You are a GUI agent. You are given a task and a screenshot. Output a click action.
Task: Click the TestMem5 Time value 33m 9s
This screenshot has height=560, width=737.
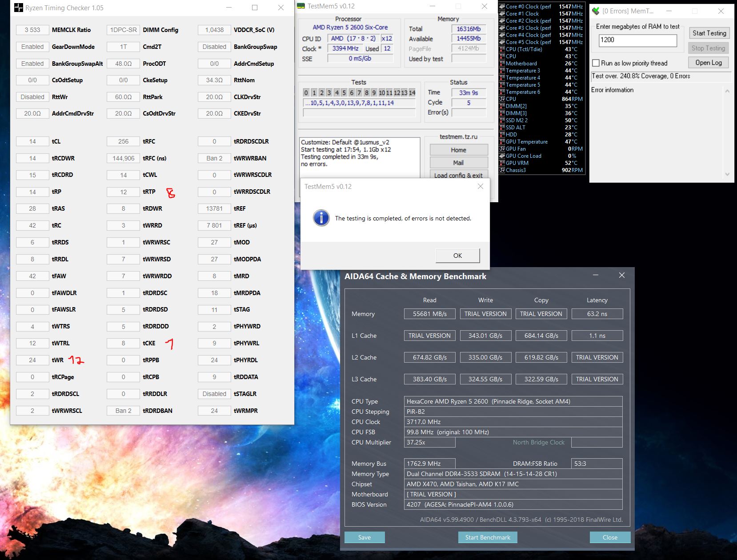[x=469, y=92]
